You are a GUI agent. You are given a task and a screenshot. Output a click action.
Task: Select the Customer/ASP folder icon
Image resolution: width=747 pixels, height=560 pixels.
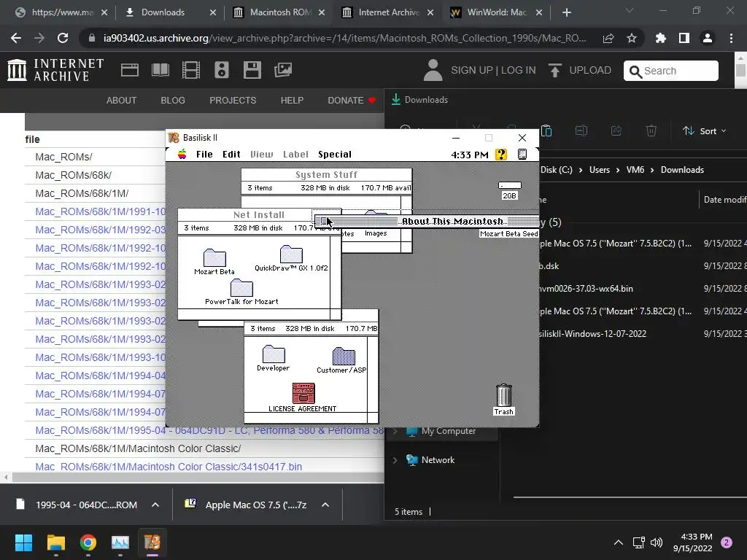click(x=344, y=356)
